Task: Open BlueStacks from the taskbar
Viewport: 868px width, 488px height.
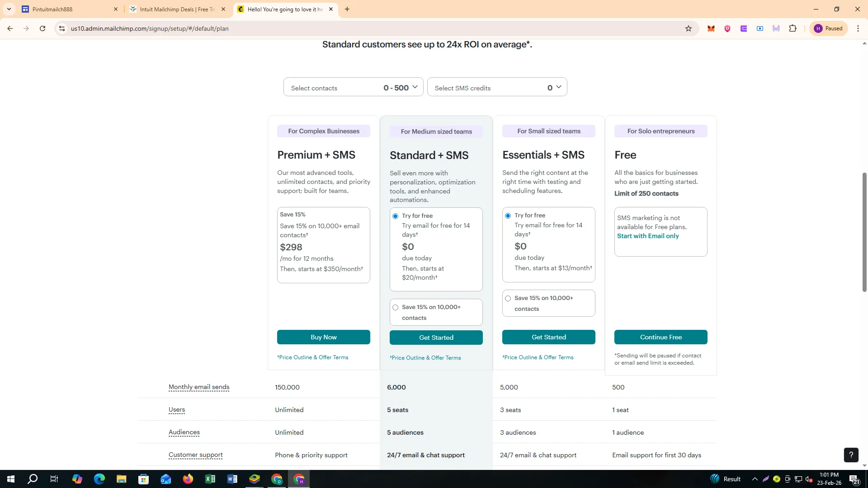Action: pos(255,479)
